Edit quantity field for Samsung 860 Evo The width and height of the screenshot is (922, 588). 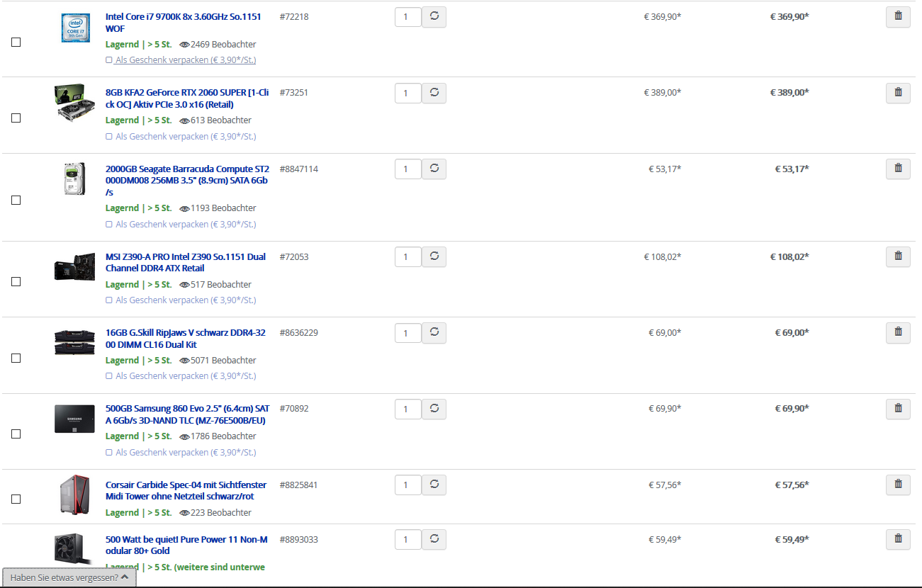point(408,409)
